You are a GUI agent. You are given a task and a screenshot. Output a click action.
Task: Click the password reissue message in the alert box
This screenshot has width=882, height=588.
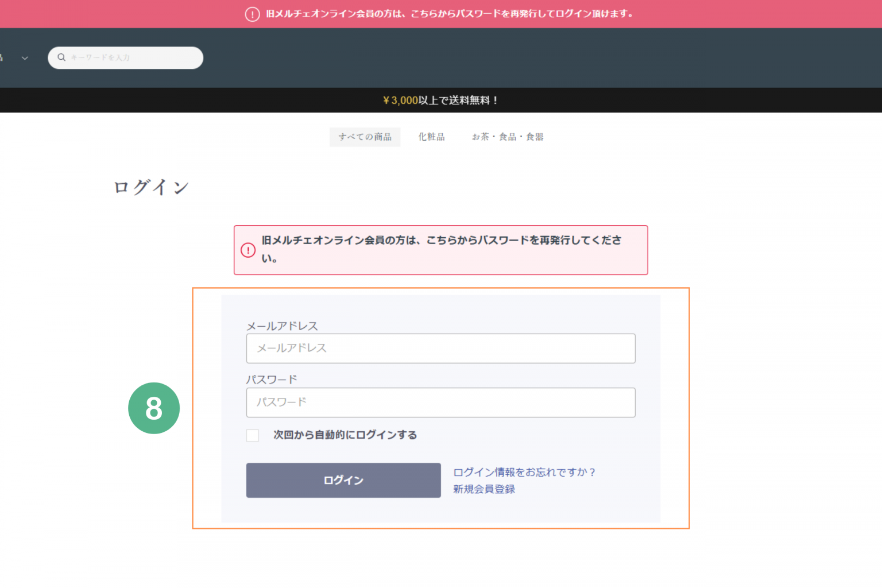pyautogui.click(x=441, y=248)
